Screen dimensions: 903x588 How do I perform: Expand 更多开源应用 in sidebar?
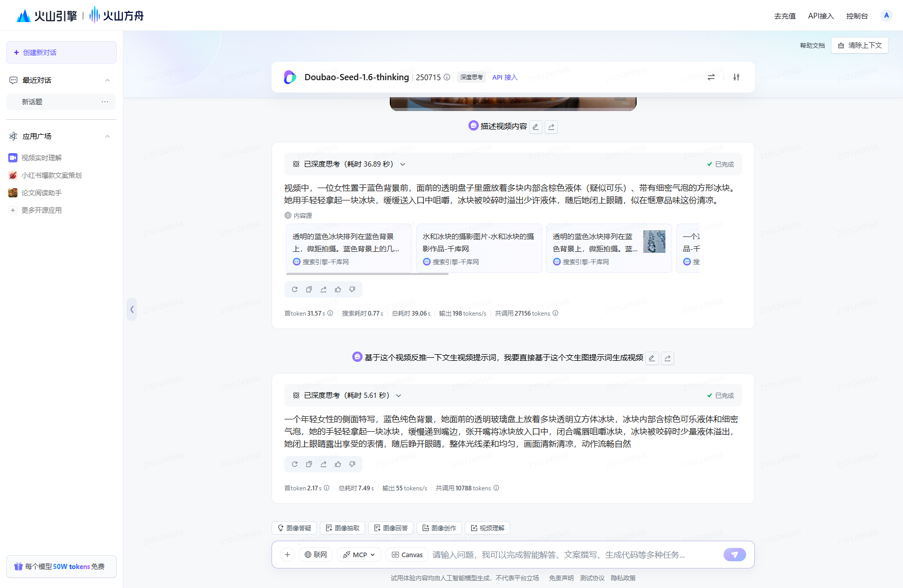point(36,210)
